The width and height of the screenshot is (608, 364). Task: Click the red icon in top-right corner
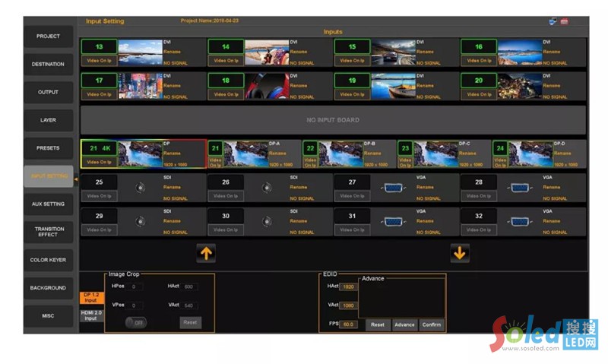tap(564, 21)
